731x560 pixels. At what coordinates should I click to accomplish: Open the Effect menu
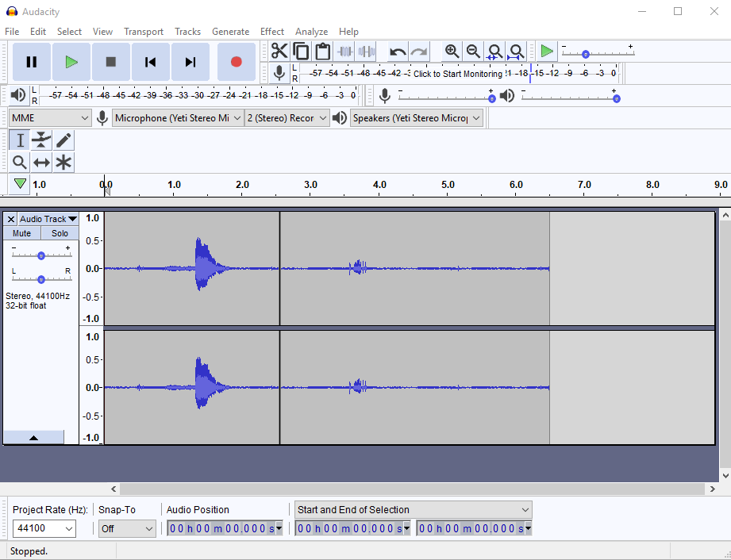272,31
